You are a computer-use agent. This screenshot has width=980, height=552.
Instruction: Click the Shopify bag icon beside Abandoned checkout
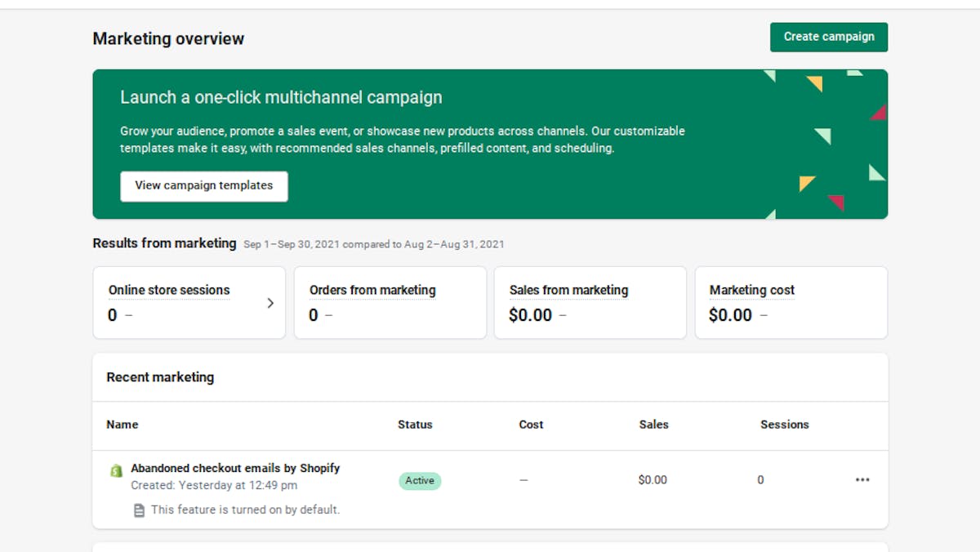click(x=116, y=470)
